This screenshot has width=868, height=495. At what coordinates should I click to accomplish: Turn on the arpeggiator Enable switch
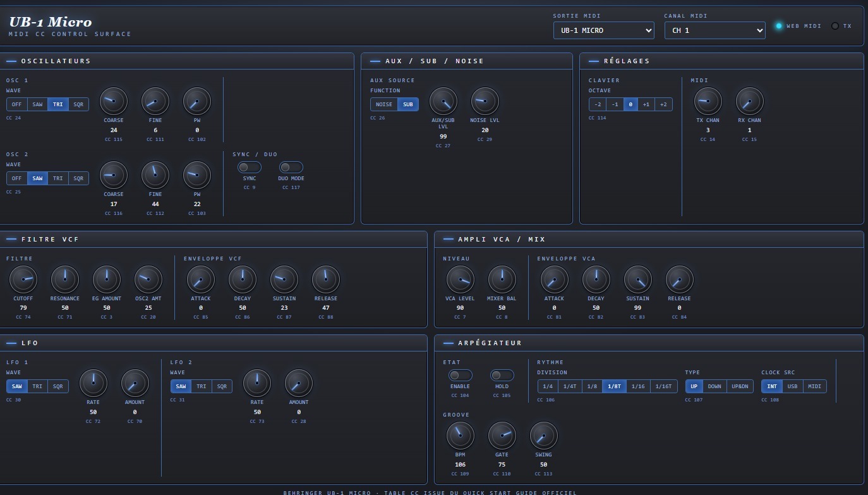(x=461, y=375)
